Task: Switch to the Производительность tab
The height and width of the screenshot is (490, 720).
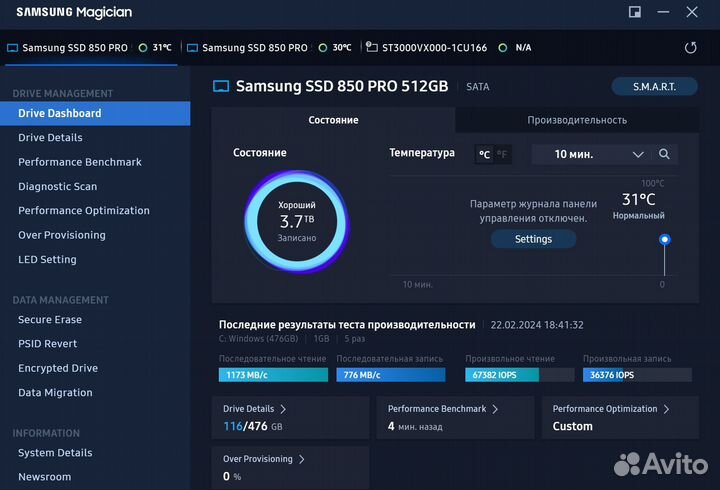Action: (x=577, y=120)
